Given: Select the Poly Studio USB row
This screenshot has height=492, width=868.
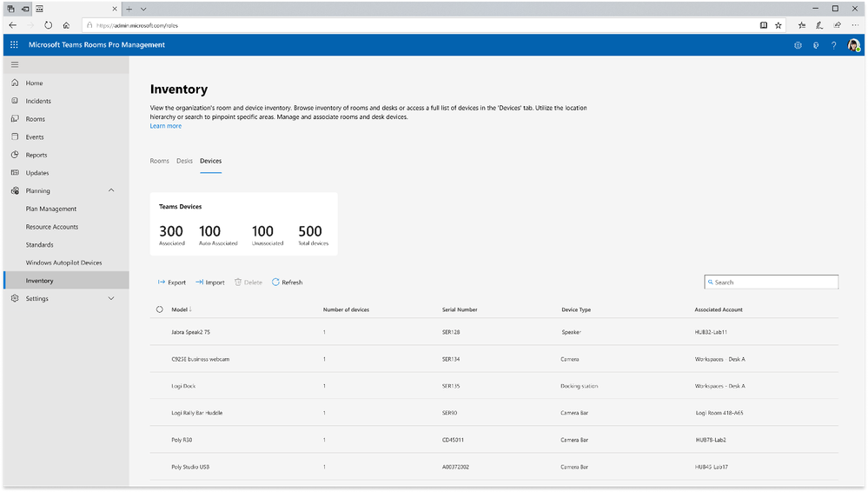Looking at the screenshot, I should pos(494,467).
